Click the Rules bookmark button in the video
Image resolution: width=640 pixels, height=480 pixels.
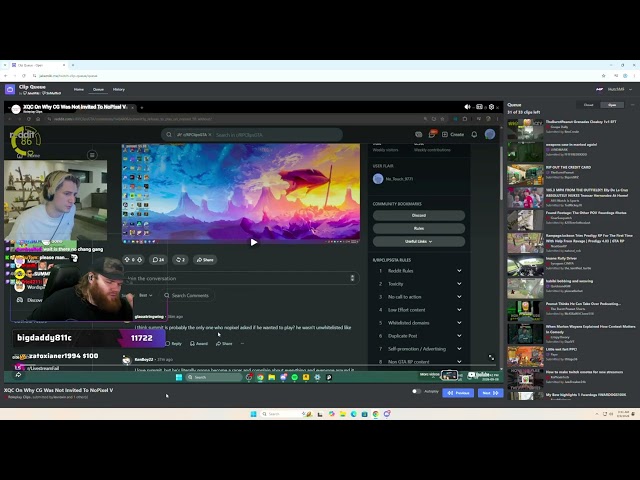418,228
